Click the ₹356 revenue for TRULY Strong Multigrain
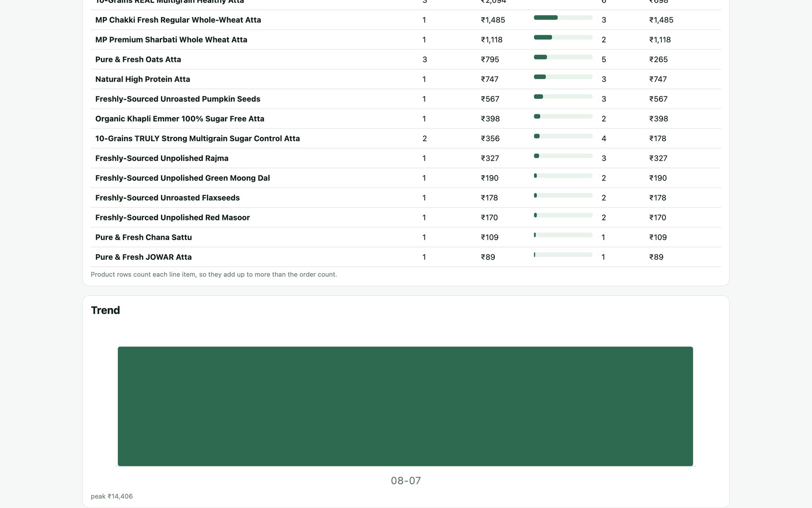Screen dimensions: 812x508 tap(490, 139)
